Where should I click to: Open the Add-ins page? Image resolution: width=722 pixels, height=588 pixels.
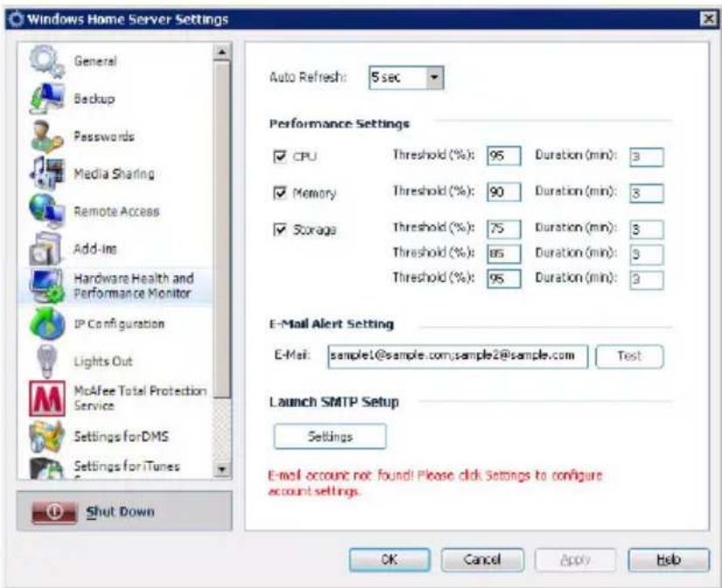(x=115, y=249)
